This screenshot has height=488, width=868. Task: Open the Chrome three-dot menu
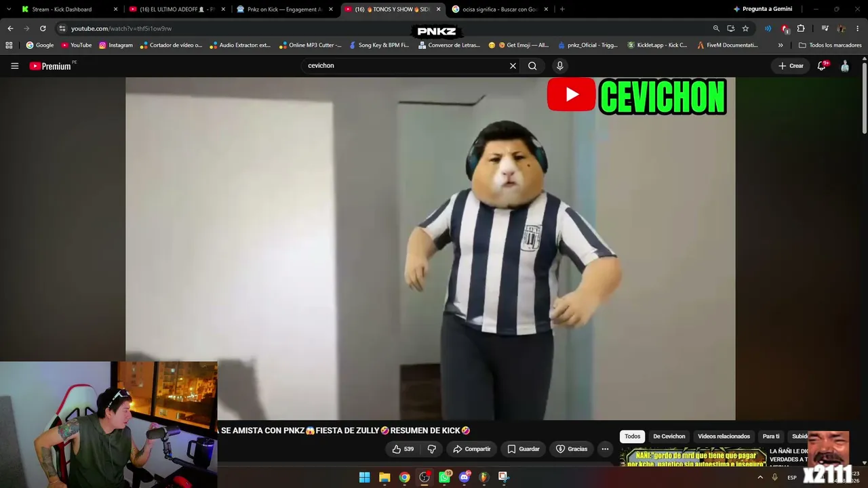click(858, 28)
